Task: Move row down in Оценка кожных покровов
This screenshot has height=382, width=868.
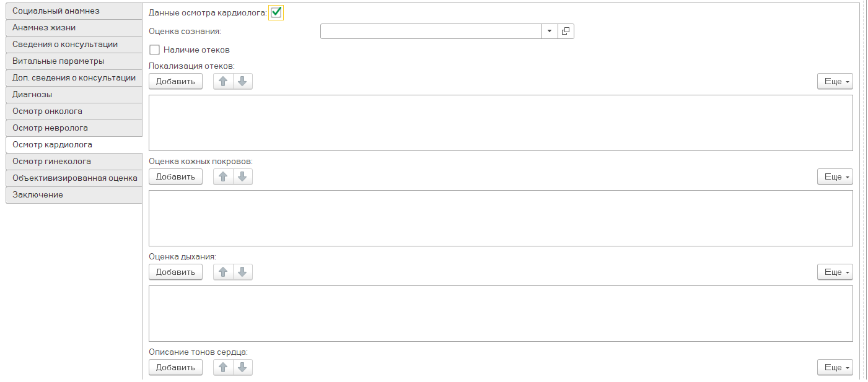Action: point(243,177)
